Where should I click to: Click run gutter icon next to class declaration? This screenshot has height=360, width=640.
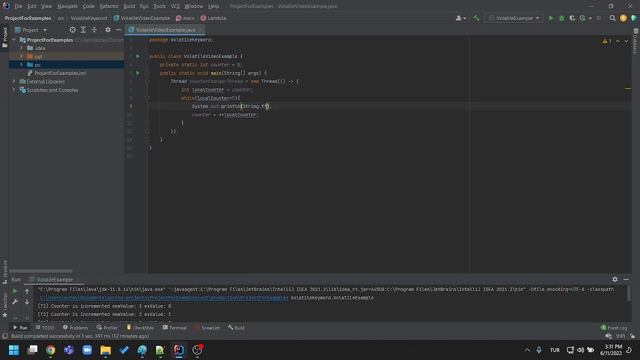pyautogui.click(x=138, y=56)
